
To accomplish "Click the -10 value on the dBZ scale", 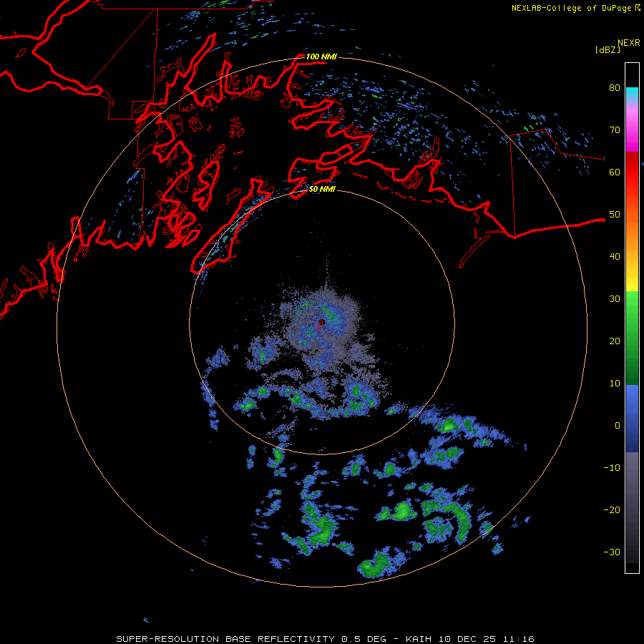I will (x=612, y=468).
